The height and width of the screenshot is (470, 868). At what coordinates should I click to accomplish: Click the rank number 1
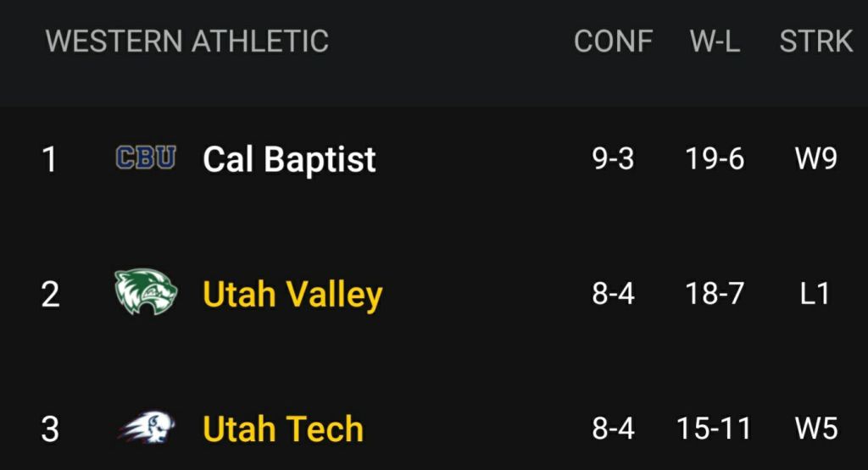coord(50,159)
